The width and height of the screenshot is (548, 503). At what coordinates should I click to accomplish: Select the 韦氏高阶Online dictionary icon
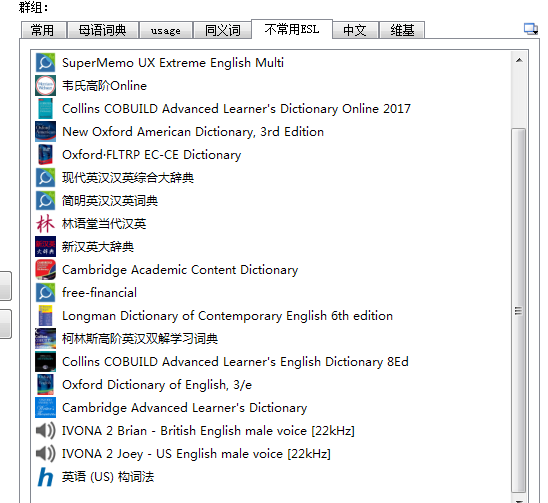click(45, 86)
